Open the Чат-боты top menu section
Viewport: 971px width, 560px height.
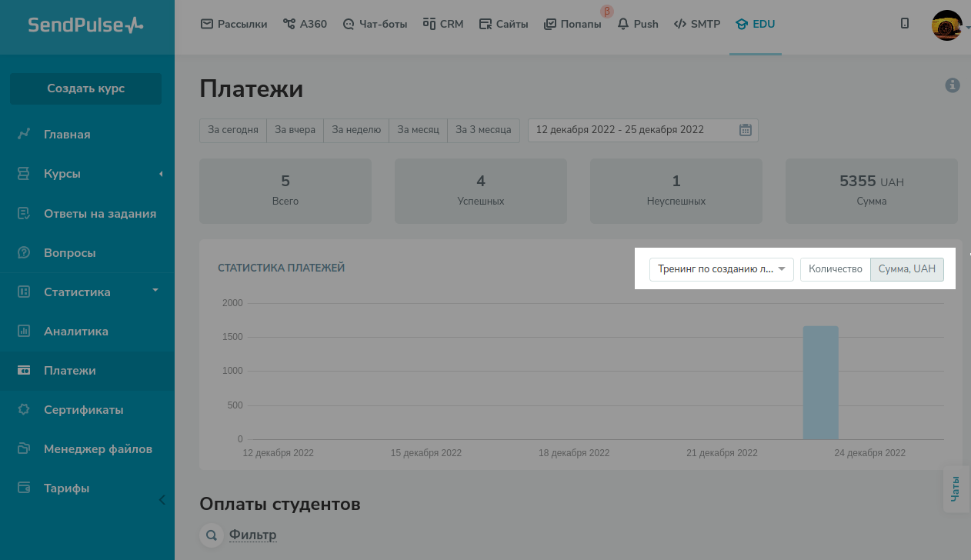375,24
